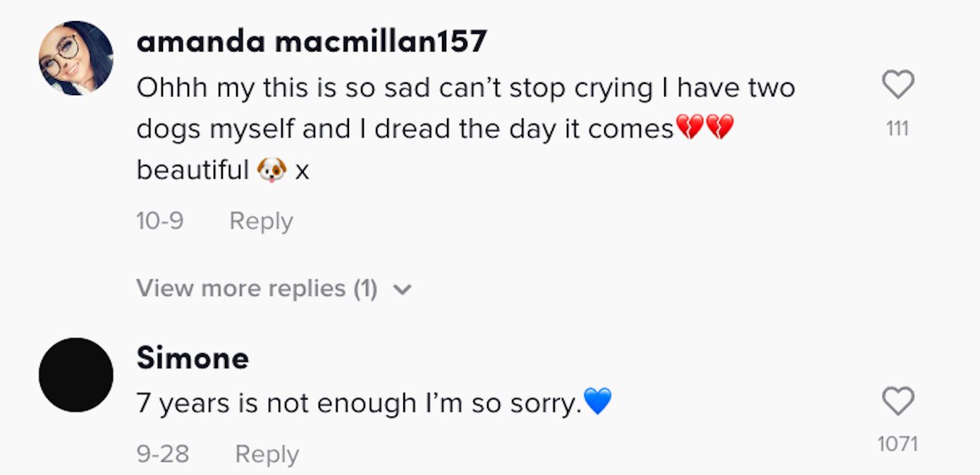The height and width of the screenshot is (475, 980).
Task: Click the first broken heart emoji
Action: coord(690,128)
